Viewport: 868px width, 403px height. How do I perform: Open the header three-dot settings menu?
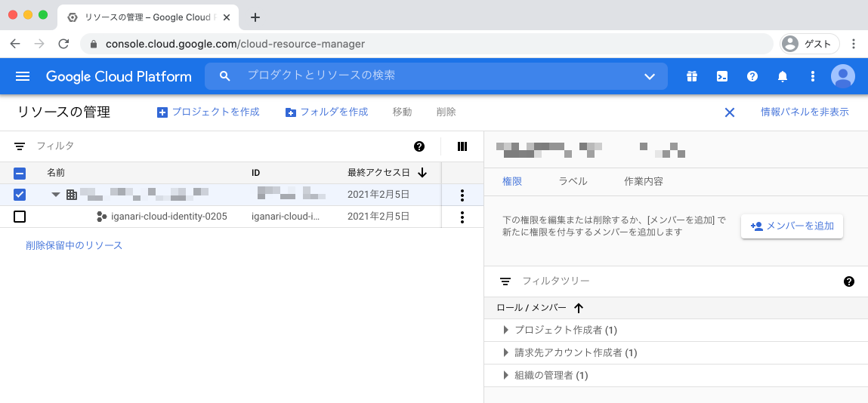[x=813, y=76]
